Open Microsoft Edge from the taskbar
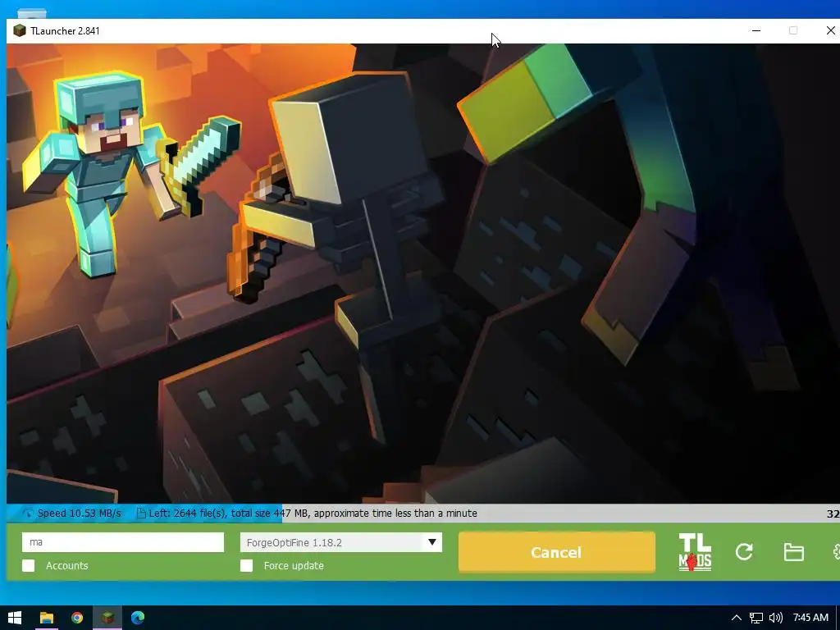The height and width of the screenshot is (630, 840). 138,618
